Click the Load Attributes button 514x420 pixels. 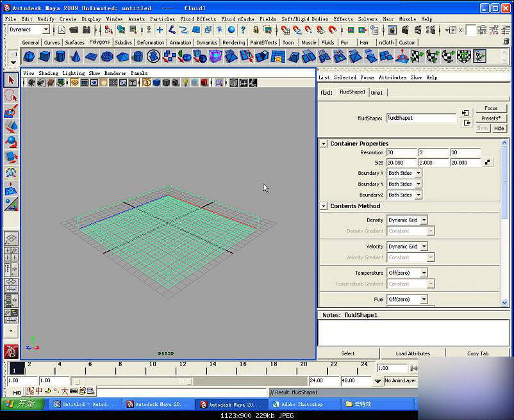tap(413, 353)
